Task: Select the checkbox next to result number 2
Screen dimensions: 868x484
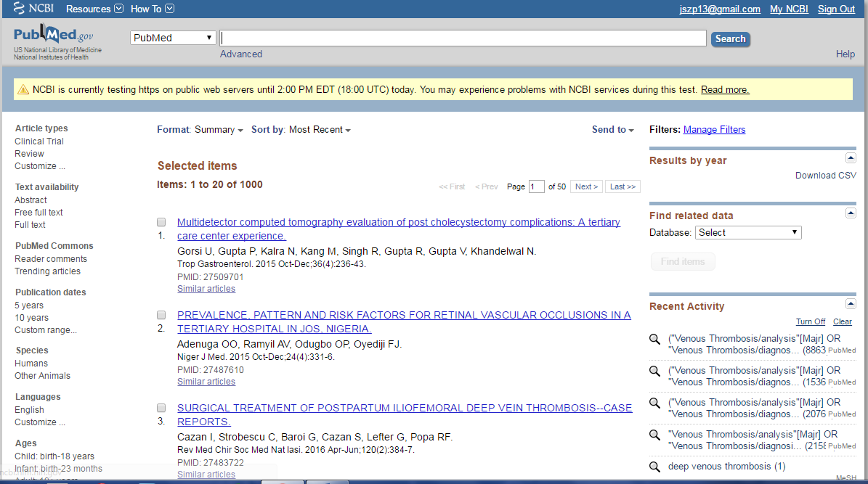Action: 161,315
